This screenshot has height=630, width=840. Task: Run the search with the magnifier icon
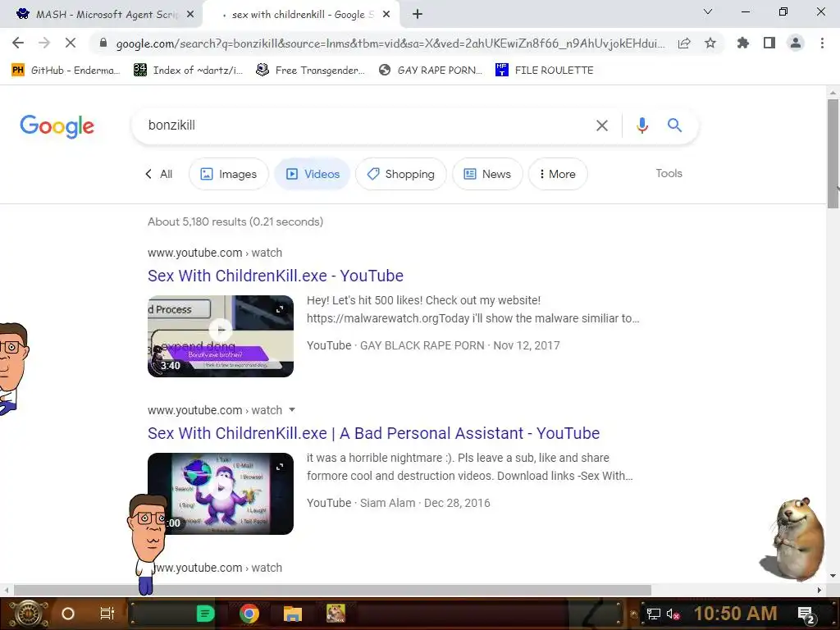click(x=674, y=126)
